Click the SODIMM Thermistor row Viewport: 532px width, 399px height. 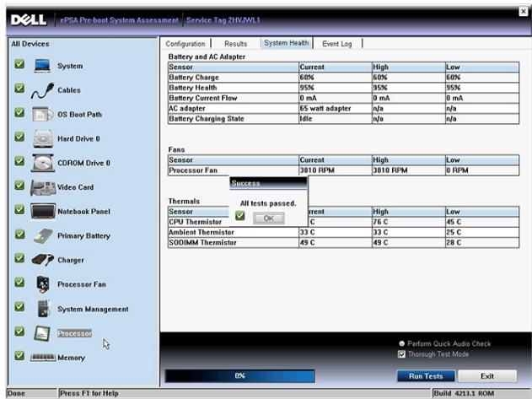pos(343,243)
